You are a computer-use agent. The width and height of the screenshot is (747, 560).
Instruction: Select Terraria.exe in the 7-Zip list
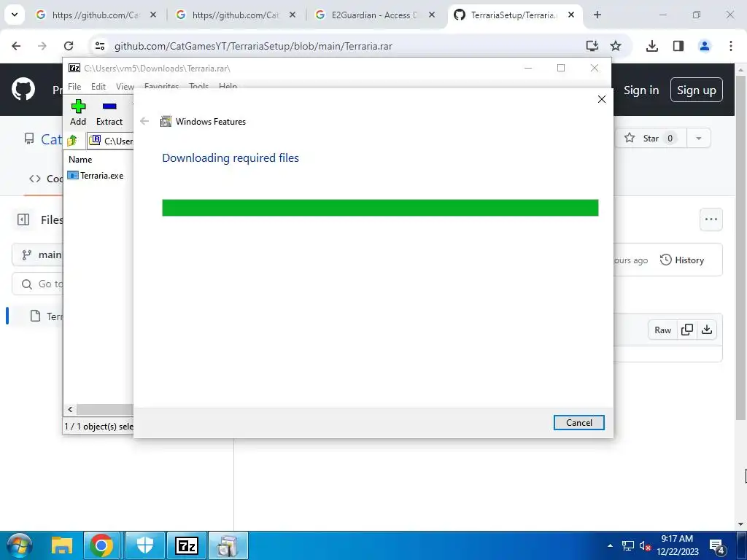point(96,176)
